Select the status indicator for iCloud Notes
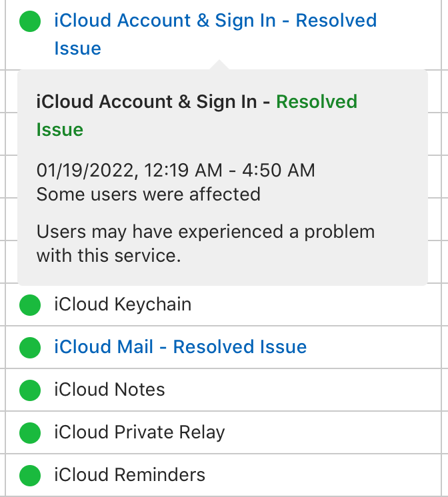Screen dimensions: 448x497 [30, 390]
